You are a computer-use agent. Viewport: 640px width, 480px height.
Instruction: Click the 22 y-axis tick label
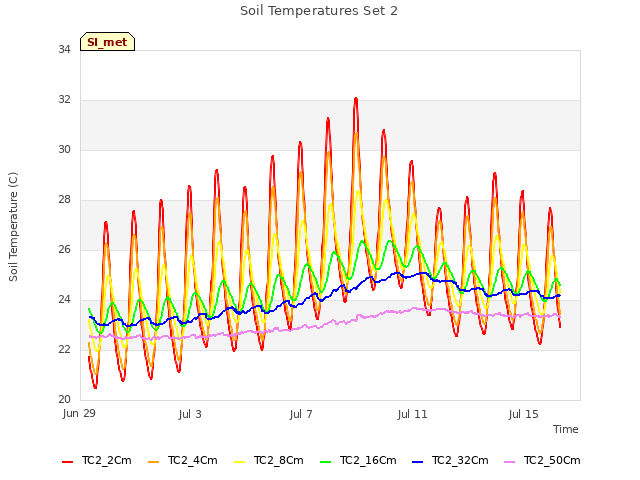(64, 350)
